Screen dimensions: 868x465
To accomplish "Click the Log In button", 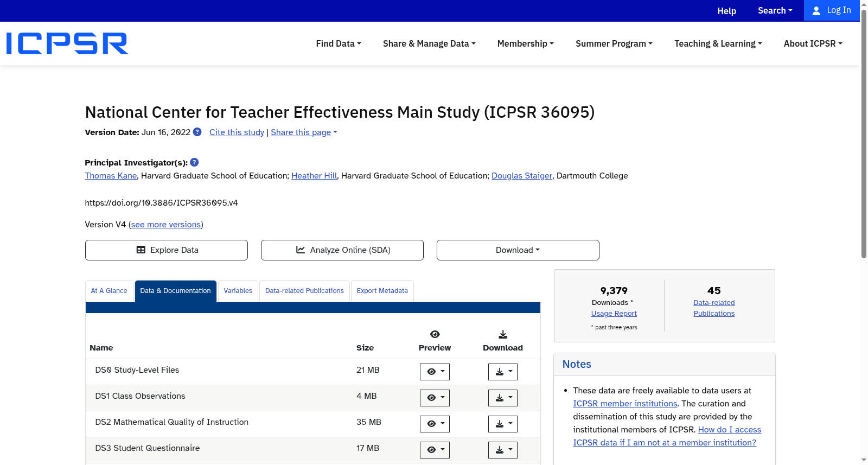I will click(832, 10).
